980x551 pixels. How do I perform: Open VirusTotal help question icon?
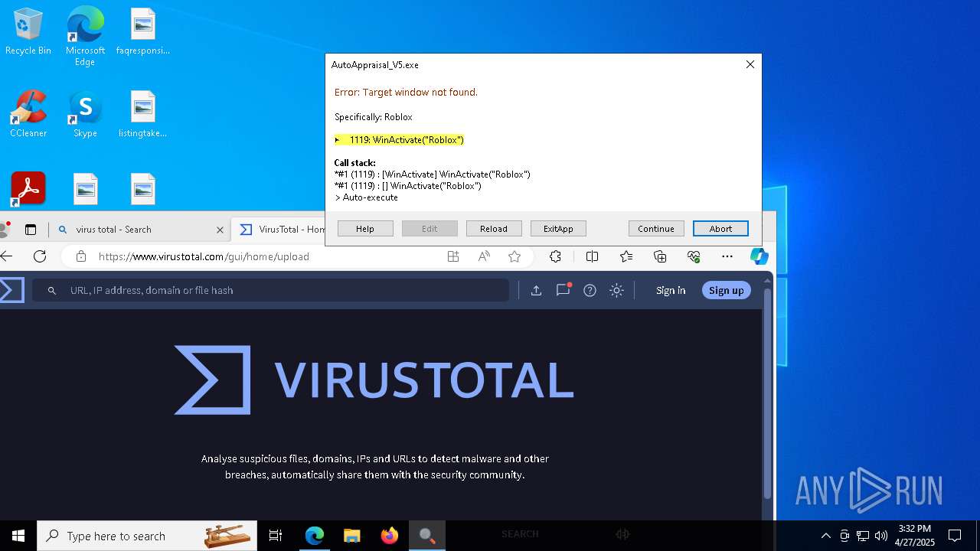pyautogui.click(x=590, y=290)
